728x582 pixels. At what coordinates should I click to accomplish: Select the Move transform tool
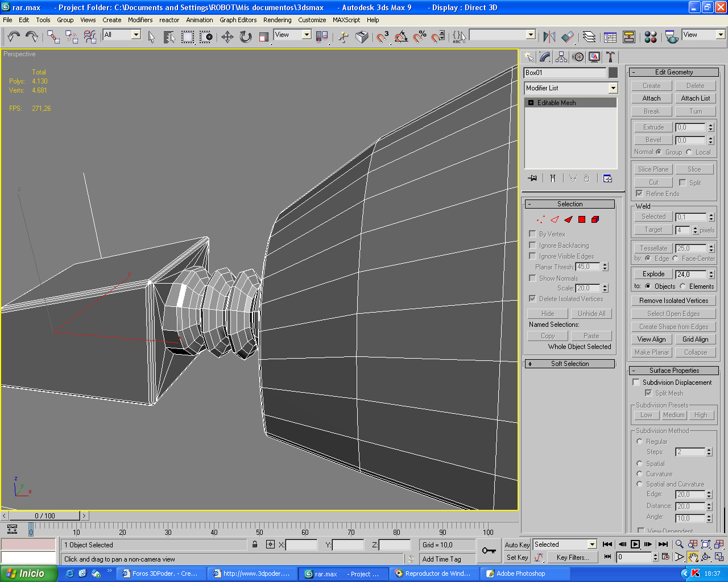[x=227, y=37]
